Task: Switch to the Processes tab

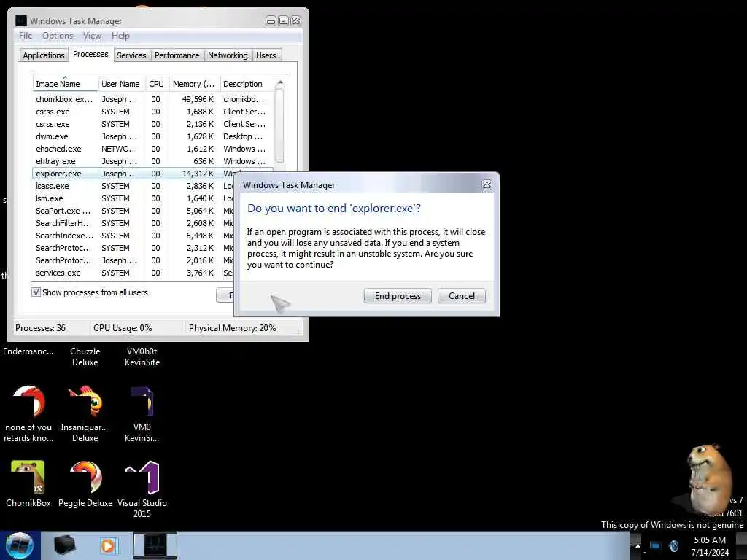Action: pyautogui.click(x=90, y=54)
